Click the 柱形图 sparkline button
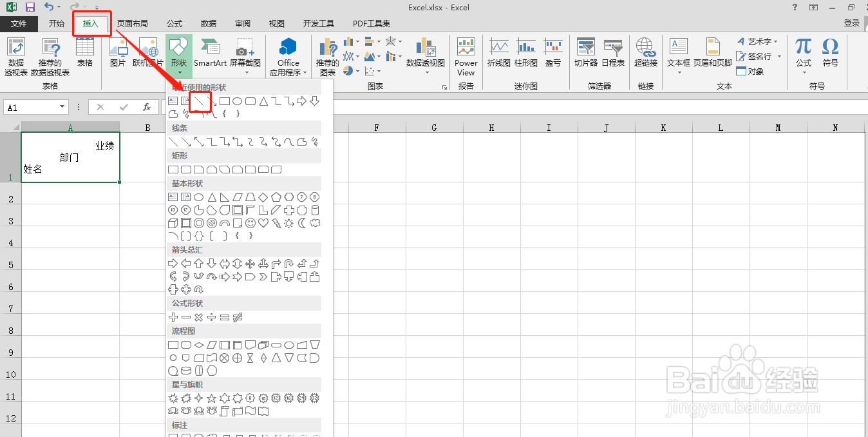The height and width of the screenshot is (437, 868). coord(526,52)
